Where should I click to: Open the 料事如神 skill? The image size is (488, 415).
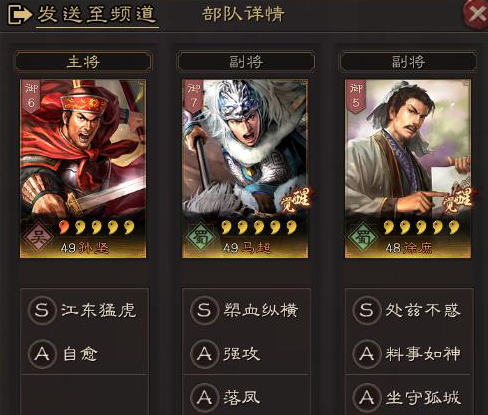423,354
